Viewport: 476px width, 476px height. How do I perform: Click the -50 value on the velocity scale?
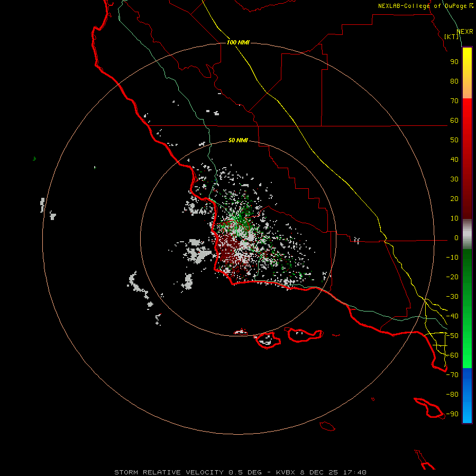point(452,336)
